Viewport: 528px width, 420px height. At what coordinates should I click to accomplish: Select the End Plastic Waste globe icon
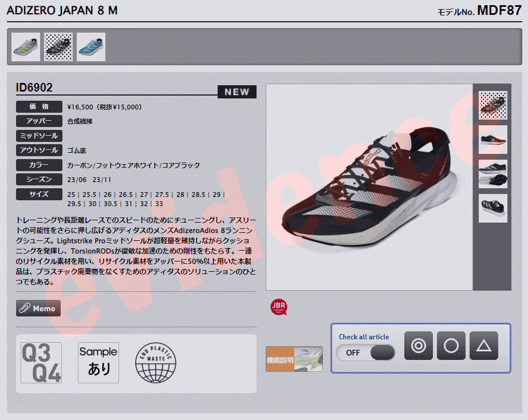point(156,362)
